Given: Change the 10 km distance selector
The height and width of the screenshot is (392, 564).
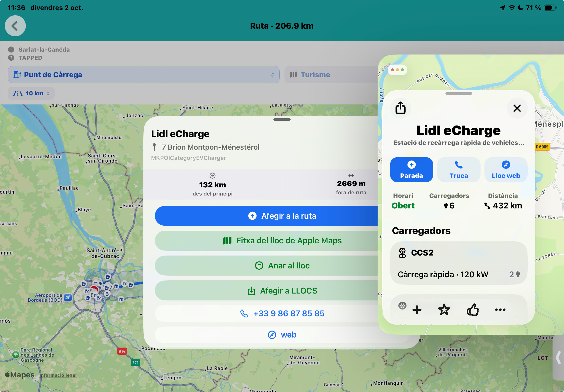Looking at the screenshot, I should point(31,93).
